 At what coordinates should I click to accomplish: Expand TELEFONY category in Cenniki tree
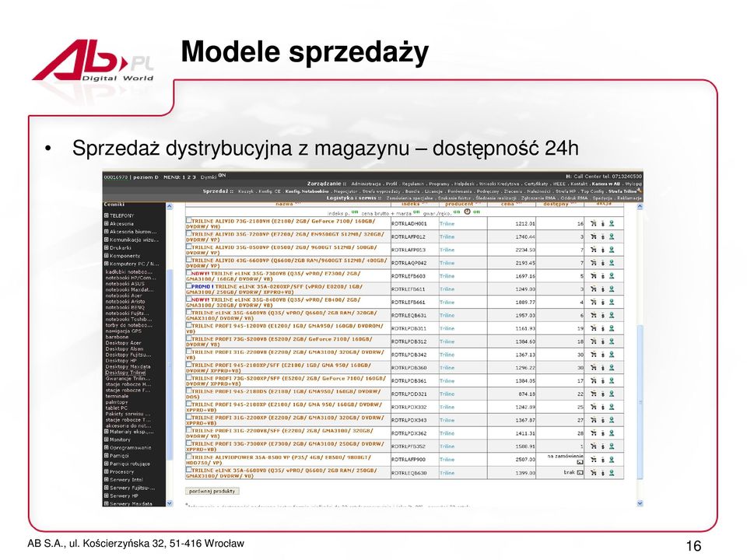pyautogui.click(x=107, y=215)
